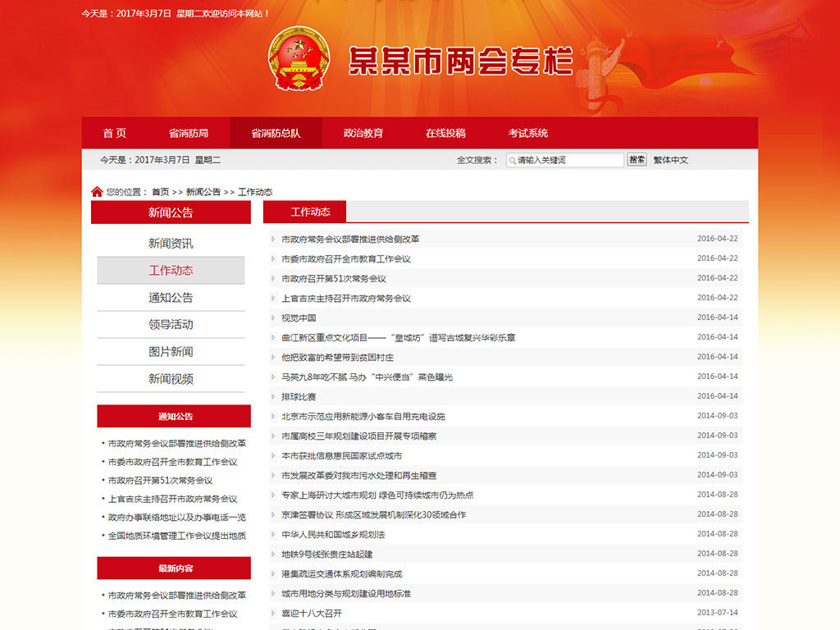Open article 北京市示范应用新能源小客车自用充电设施
840x630 pixels.
[x=363, y=417]
